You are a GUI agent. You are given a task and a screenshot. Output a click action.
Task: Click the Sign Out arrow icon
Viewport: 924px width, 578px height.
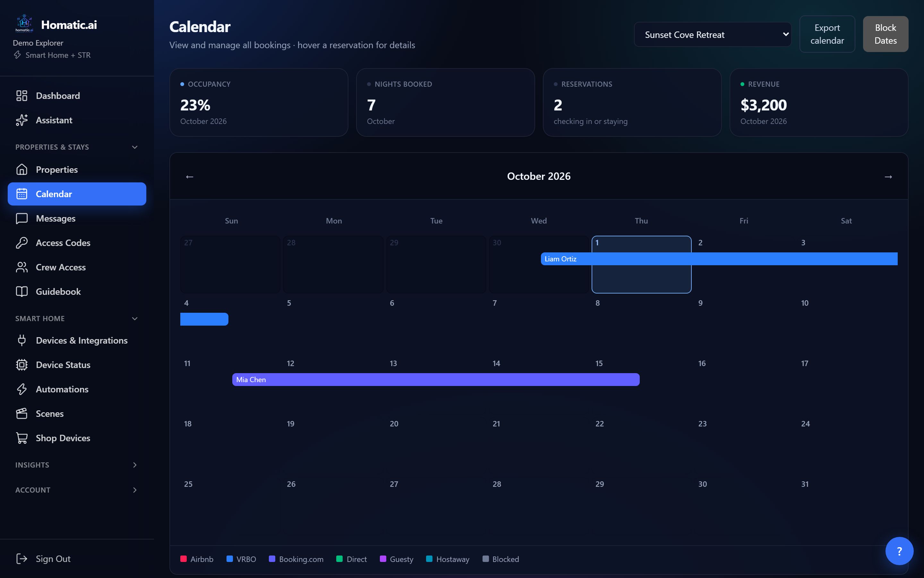[22, 559]
